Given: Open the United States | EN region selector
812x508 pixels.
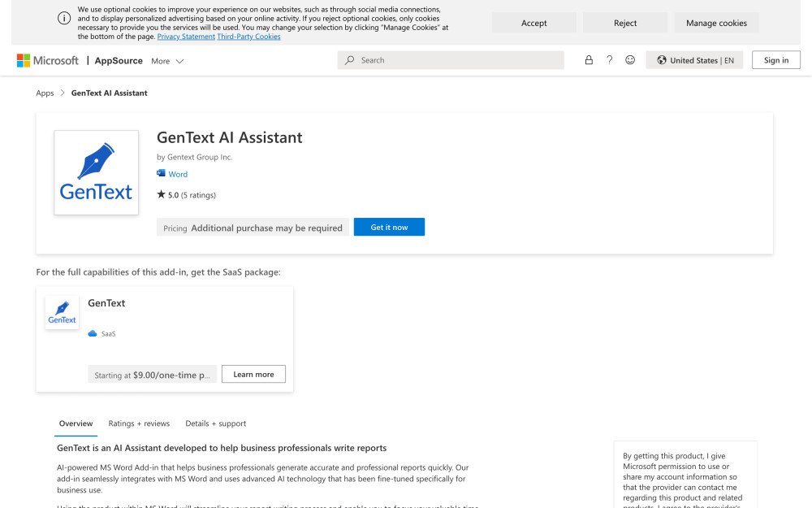Looking at the screenshot, I should [694, 59].
